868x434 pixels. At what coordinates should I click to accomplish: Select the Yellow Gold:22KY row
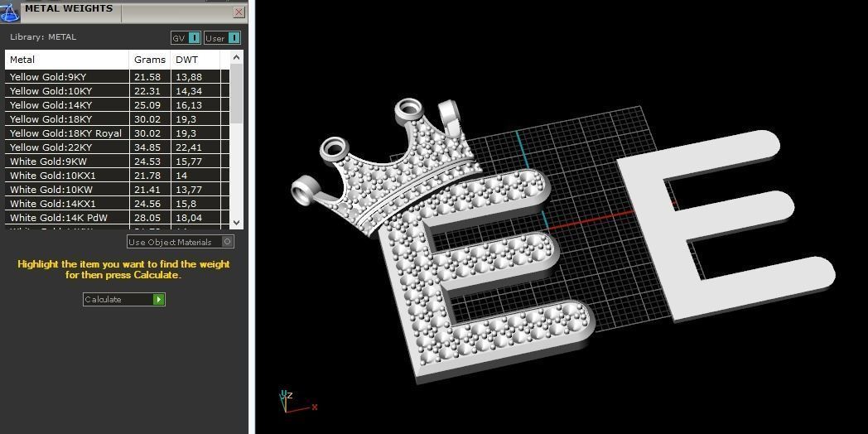(117, 147)
